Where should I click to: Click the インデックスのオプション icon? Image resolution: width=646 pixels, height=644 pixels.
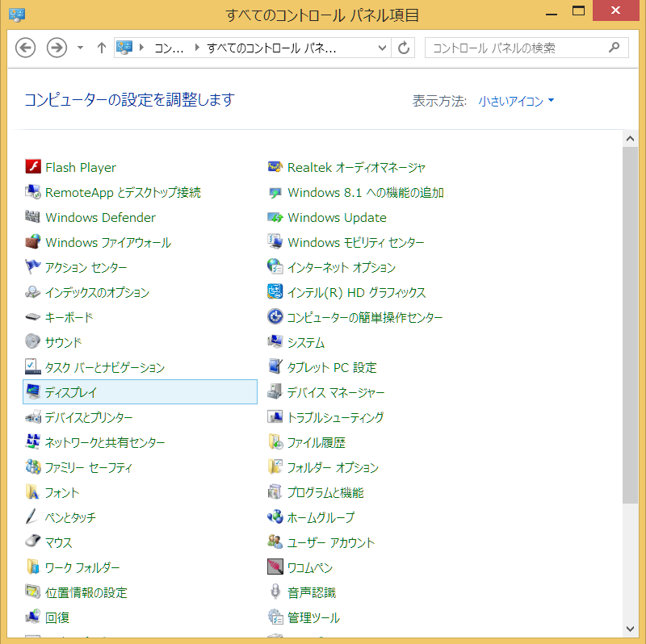click(33, 292)
